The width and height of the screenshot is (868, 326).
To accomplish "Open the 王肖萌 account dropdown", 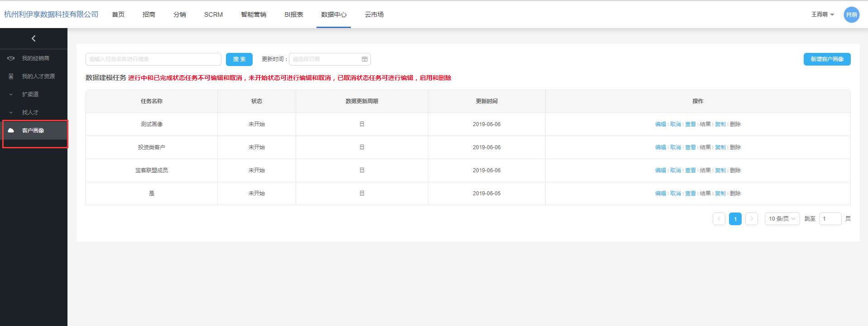I will pyautogui.click(x=822, y=14).
